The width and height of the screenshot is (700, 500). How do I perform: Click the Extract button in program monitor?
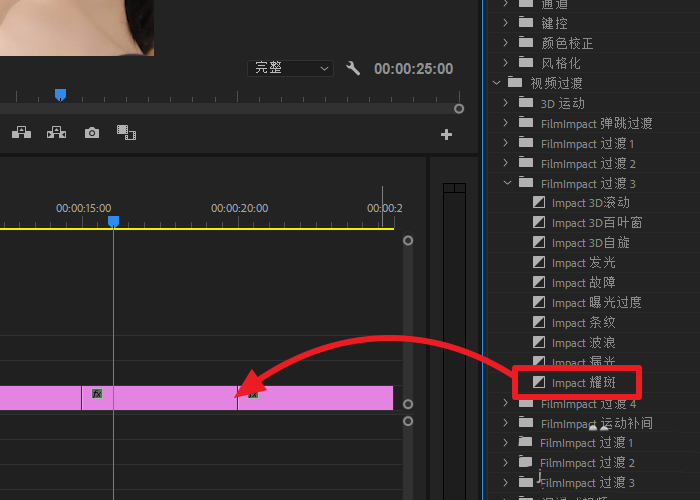tap(57, 133)
